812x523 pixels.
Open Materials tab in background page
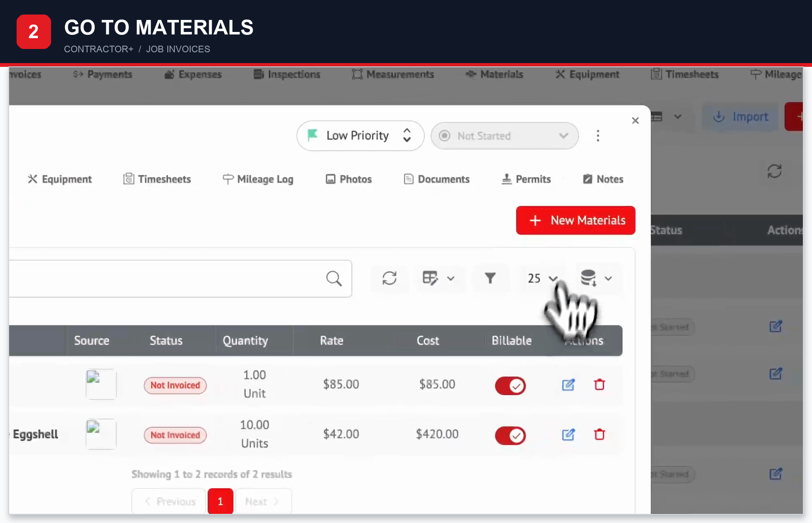pos(494,74)
